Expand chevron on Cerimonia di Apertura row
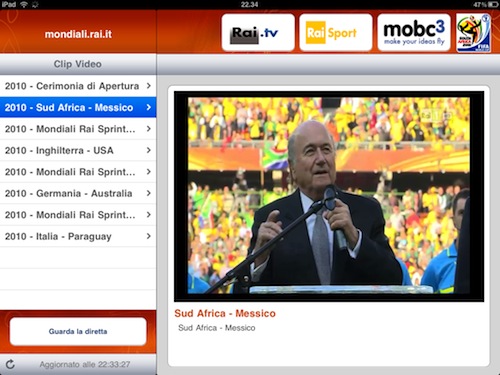 point(149,86)
